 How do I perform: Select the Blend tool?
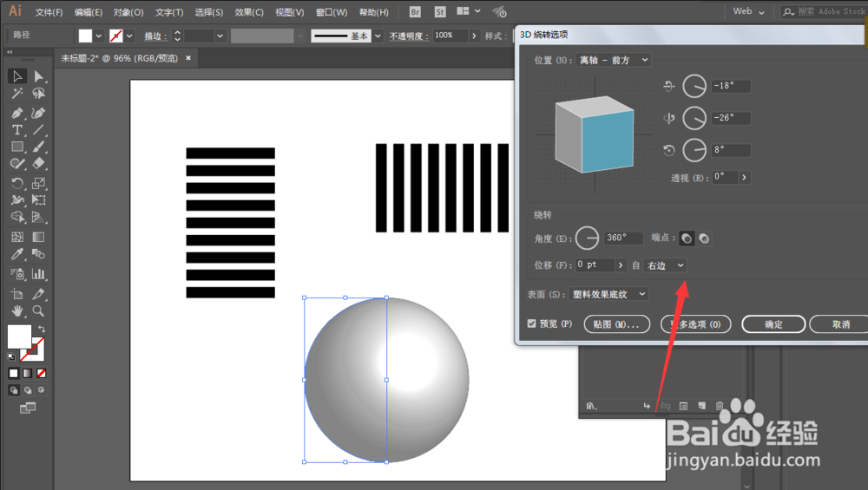(x=38, y=254)
